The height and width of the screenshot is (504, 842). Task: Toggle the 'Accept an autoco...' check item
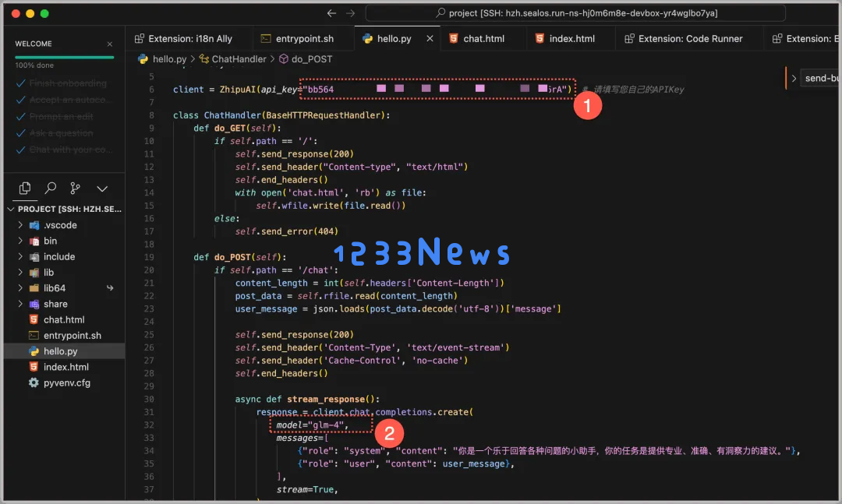65,100
